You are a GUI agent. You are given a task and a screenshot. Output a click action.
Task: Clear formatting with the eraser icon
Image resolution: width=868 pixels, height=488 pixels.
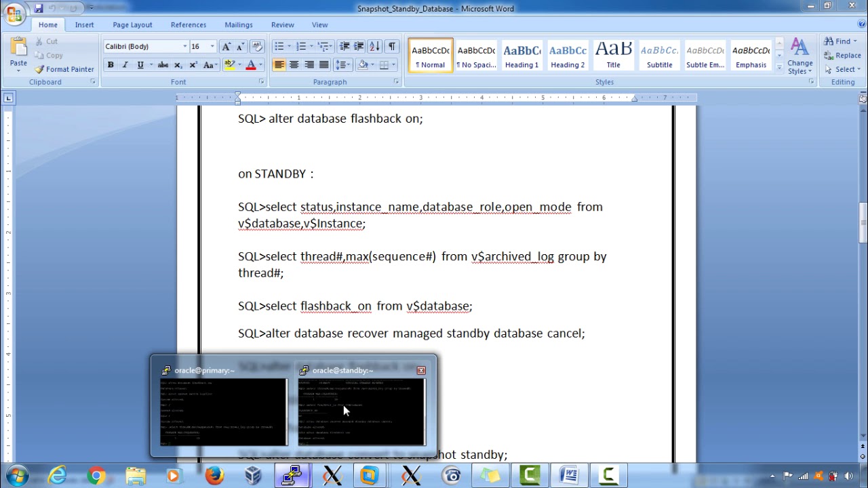click(257, 46)
